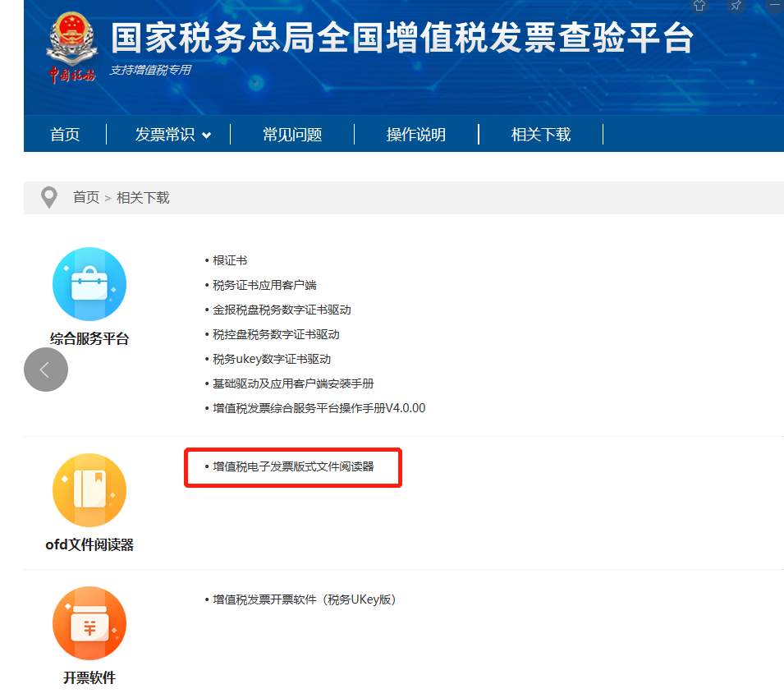Click the 综合服务平台 category label

[89, 338]
